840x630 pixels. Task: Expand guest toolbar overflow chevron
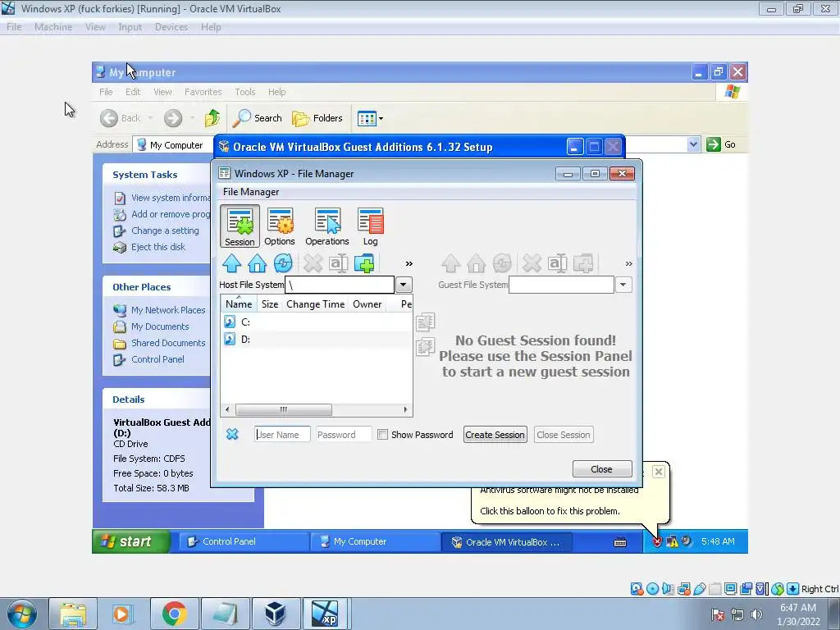pos(628,263)
